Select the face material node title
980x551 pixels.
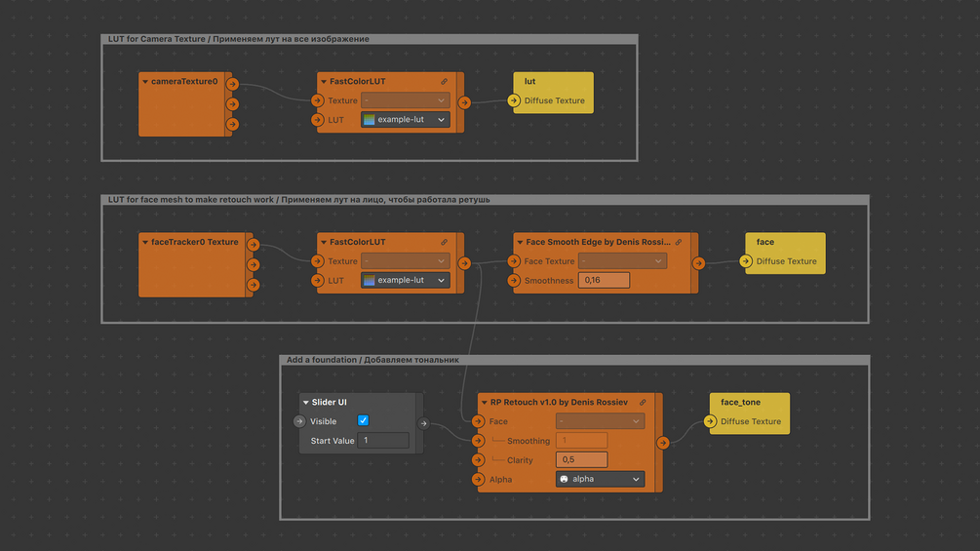[x=765, y=242]
